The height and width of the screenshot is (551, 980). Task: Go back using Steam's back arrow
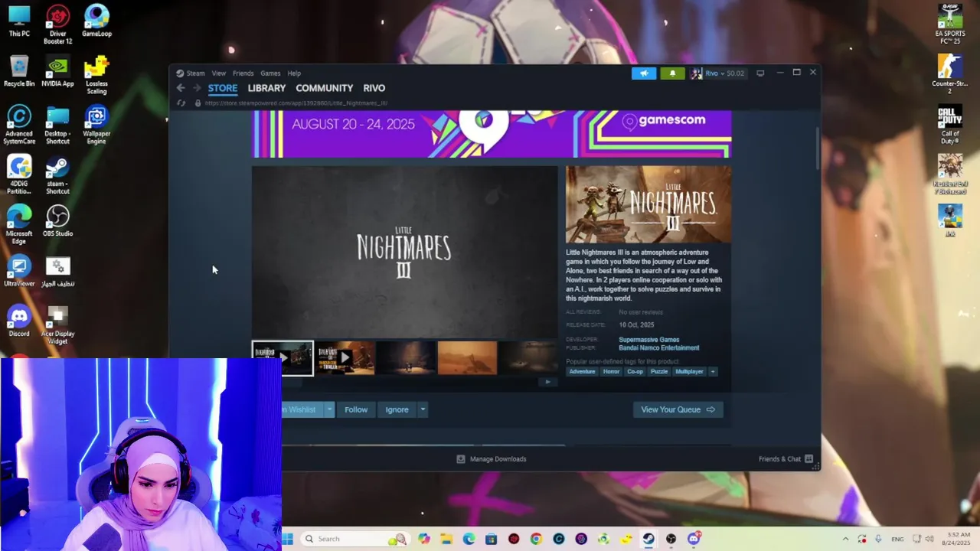click(x=181, y=88)
